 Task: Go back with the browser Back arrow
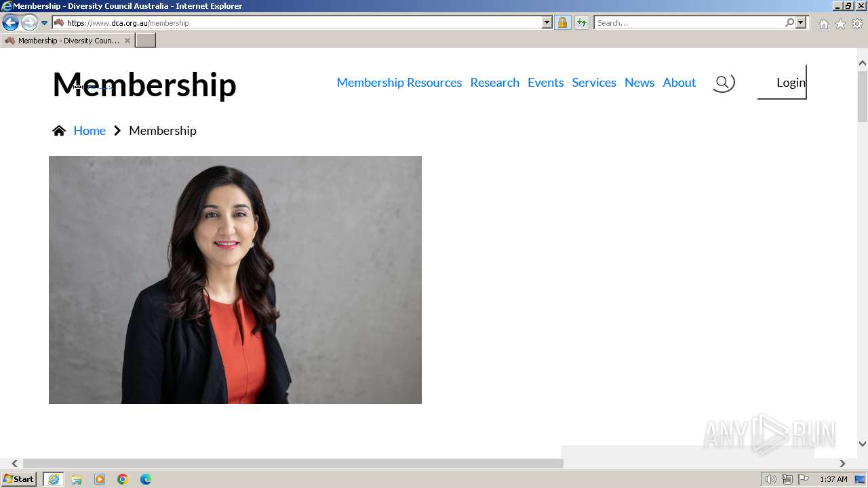(10, 22)
